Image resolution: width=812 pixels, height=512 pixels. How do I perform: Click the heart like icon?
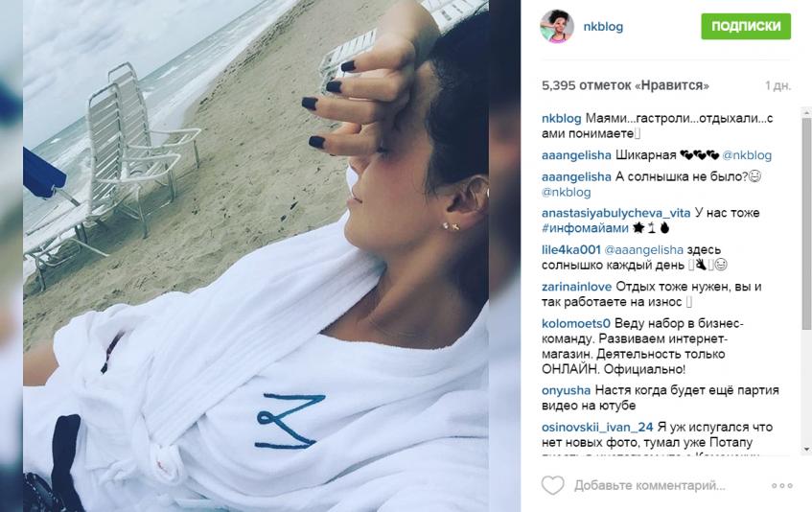click(x=552, y=485)
